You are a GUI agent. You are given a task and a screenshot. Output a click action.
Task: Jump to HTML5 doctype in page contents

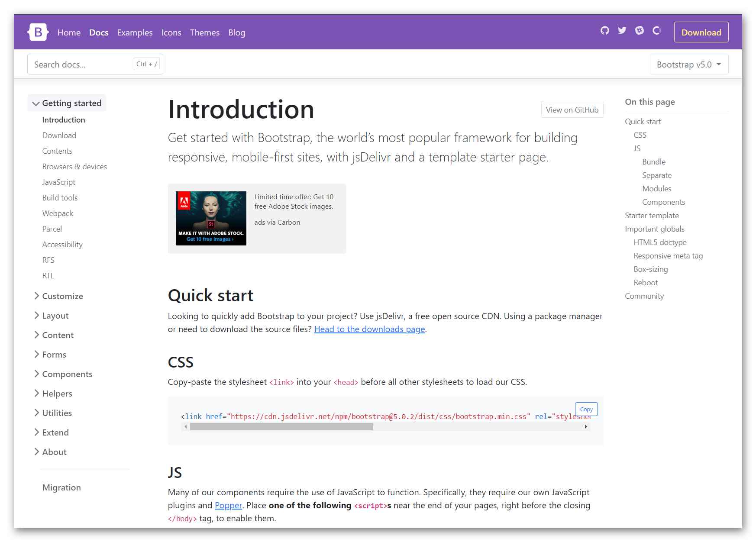click(x=660, y=242)
